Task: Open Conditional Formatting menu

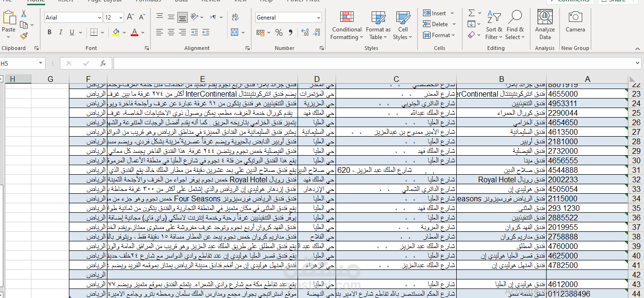Action: [347, 26]
